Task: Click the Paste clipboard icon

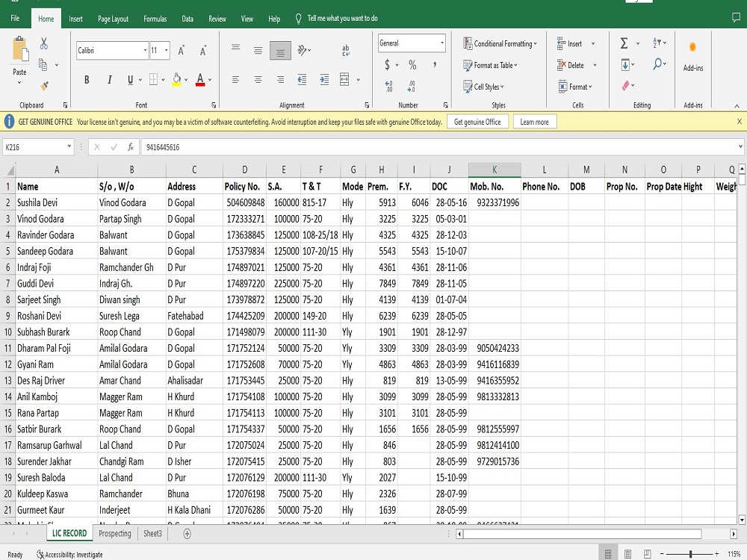Action: pos(20,49)
